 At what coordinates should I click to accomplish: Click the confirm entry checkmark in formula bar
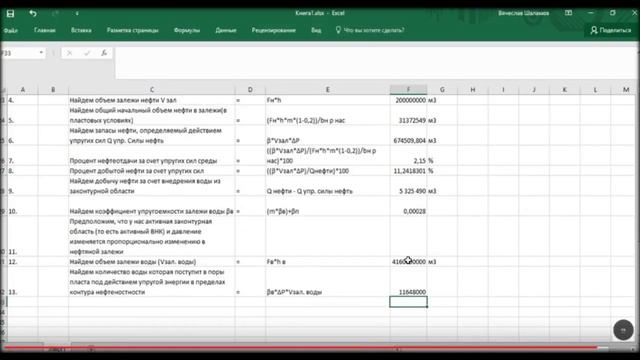(x=87, y=53)
